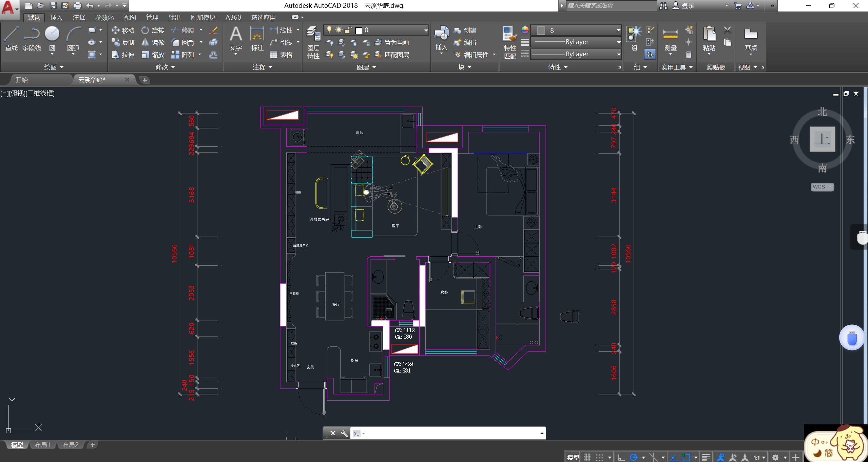
Task: Expand the ByLayer linetype dropdown
Action: [618, 54]
